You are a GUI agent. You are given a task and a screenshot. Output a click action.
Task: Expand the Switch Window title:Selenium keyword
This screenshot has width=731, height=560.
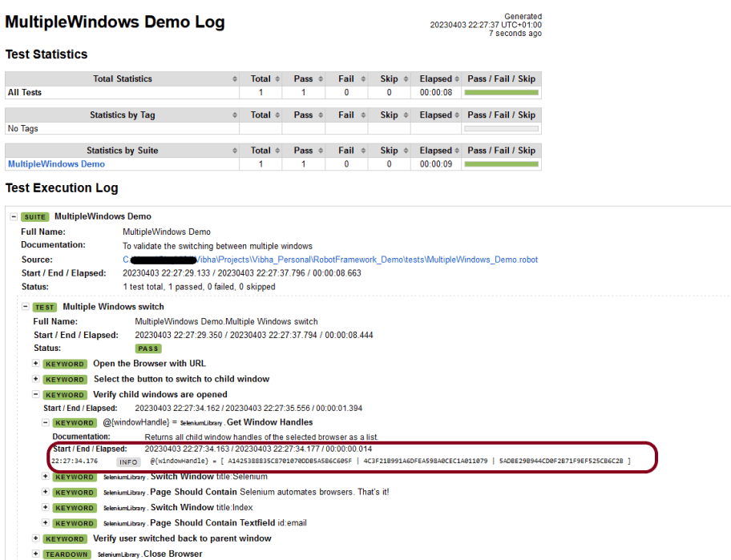[46, 477]
